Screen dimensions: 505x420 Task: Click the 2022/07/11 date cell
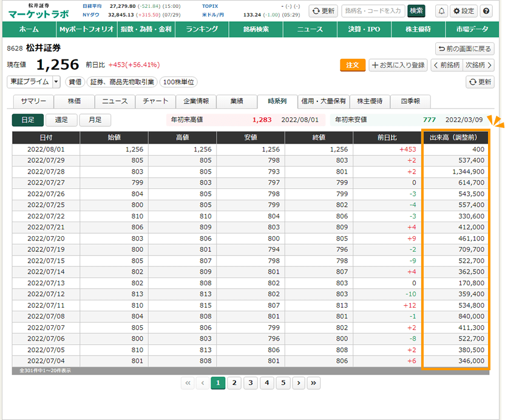pos(46,305)
